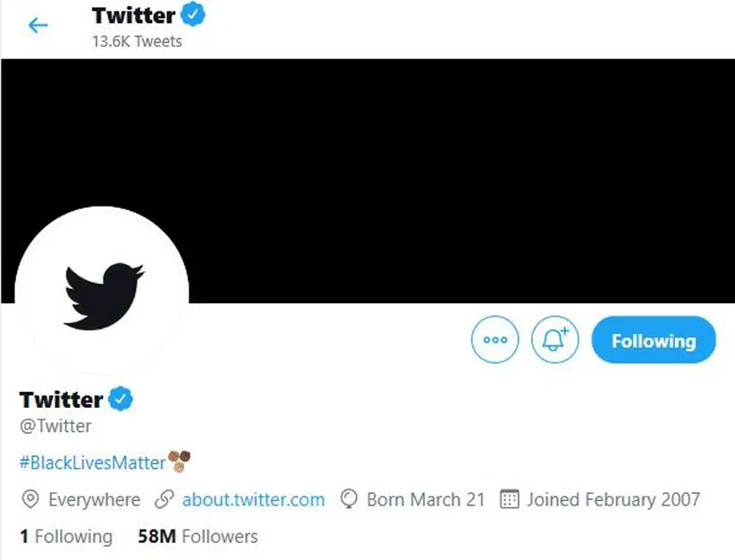Click the Joined February 2007 text
Image resolution: width=735 pixels, height=560 pixels.
pyautogui.click(x=612, y=499)
